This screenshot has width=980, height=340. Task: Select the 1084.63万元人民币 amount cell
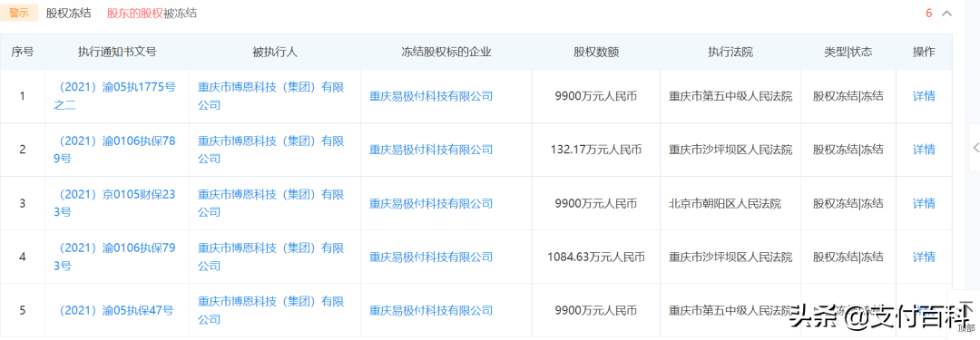[595, 257]
